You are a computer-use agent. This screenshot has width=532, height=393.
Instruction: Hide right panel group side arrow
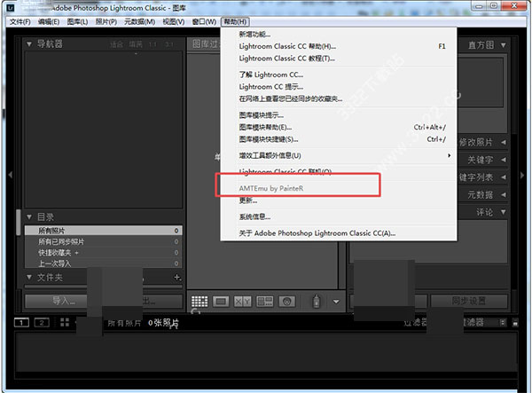(522, 175)
